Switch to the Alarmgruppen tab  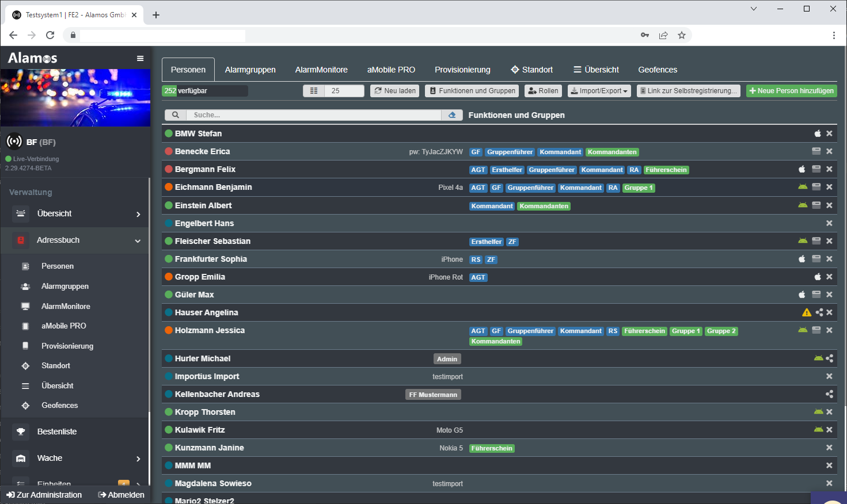click(x=250, y=70)
